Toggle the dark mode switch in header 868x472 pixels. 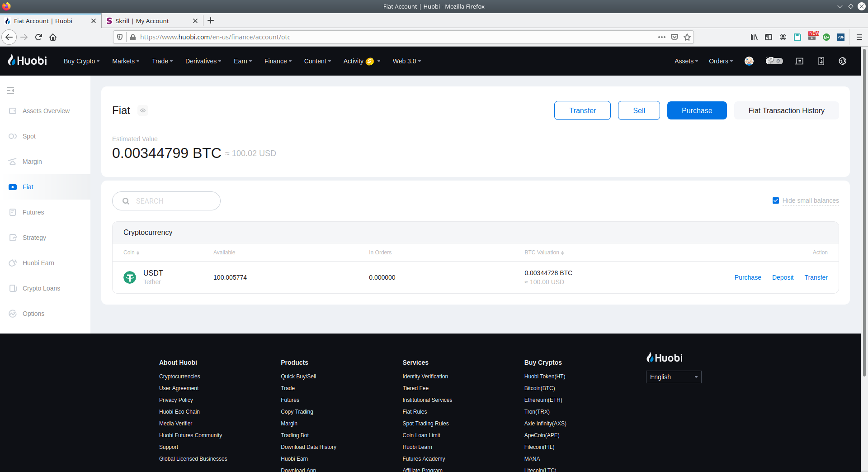tap(774, 61)
